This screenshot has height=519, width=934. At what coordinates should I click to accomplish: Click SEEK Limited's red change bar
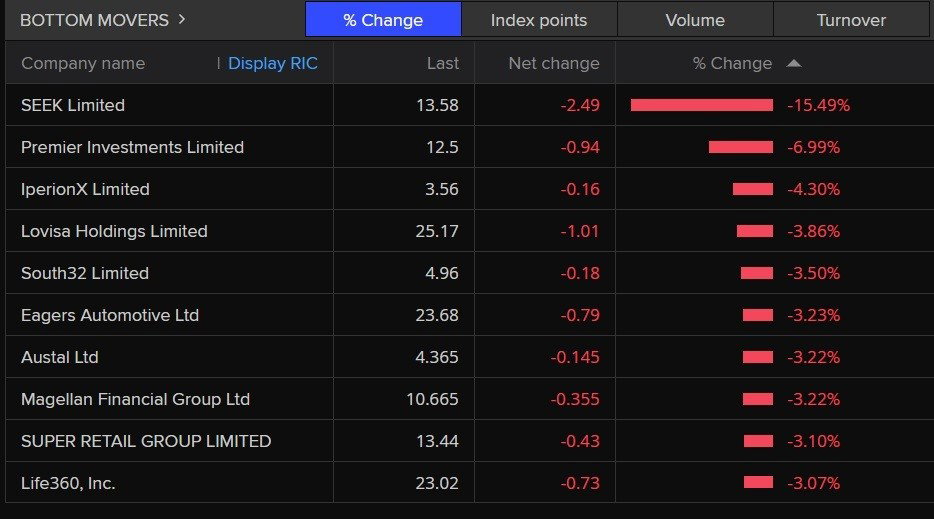(702, 105)
